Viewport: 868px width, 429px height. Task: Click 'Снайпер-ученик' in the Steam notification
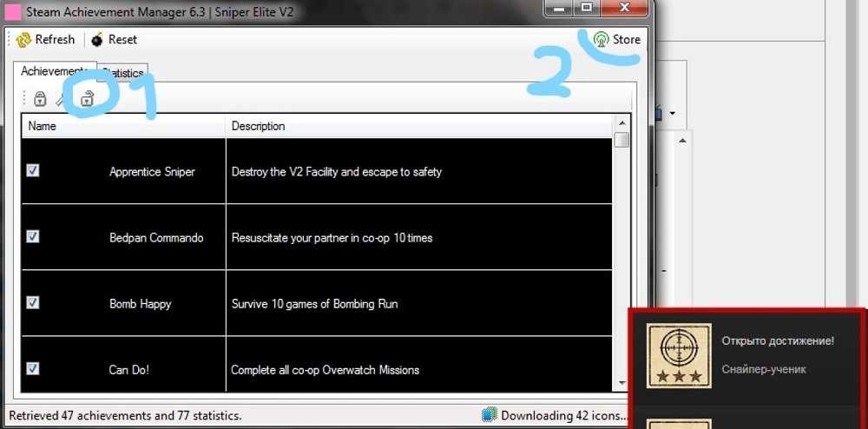tap(764, 369)
